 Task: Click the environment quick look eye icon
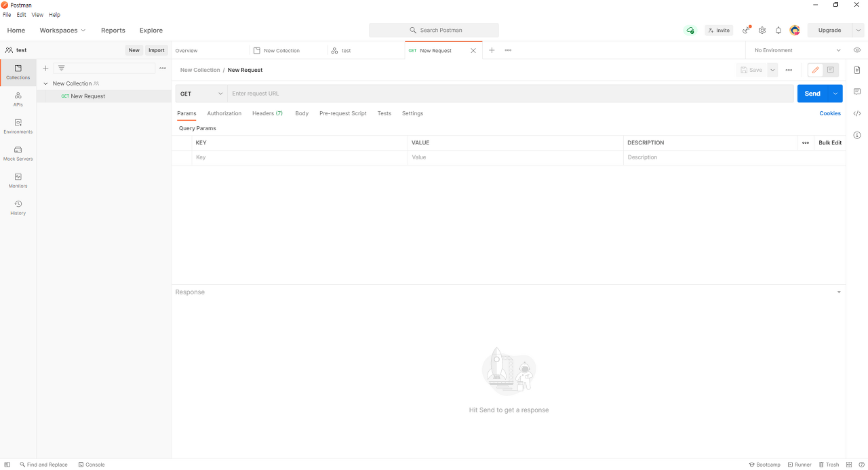(857, 50)
